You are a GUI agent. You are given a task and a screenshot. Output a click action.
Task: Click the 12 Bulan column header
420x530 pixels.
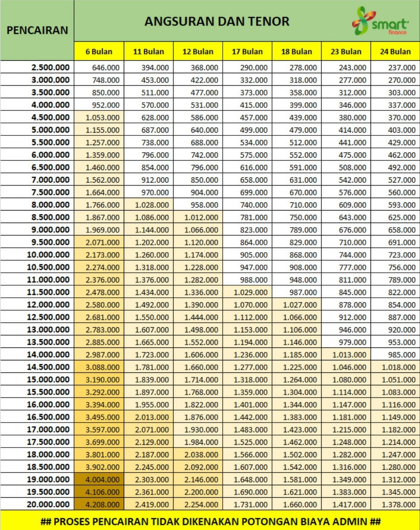tap(198, 51)
